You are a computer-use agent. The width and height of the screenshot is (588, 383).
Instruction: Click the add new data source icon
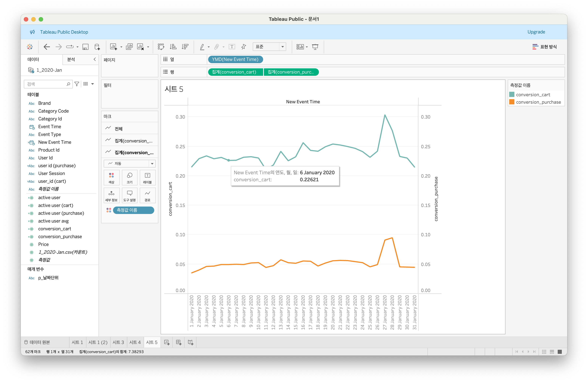97,47
